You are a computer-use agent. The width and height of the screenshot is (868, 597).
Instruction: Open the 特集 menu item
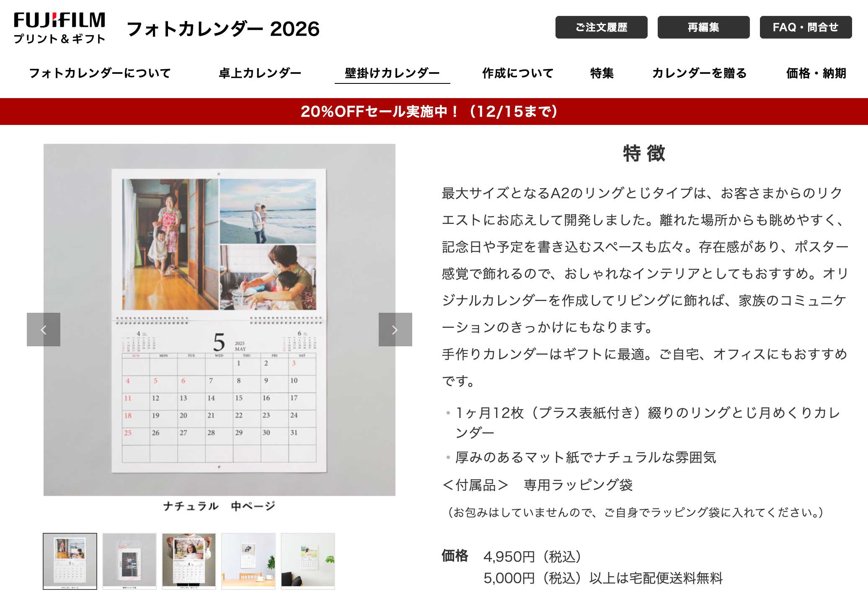pyautogui.click(x=602, y=73)
